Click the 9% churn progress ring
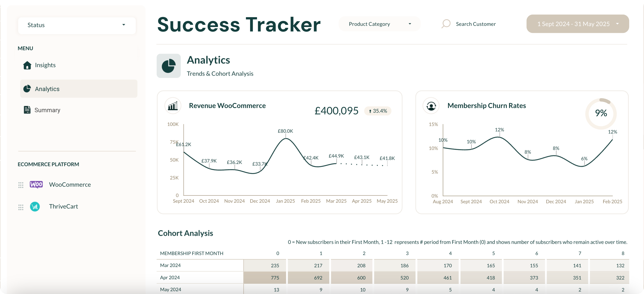This screenshot has width=644, height=294. 601,113
